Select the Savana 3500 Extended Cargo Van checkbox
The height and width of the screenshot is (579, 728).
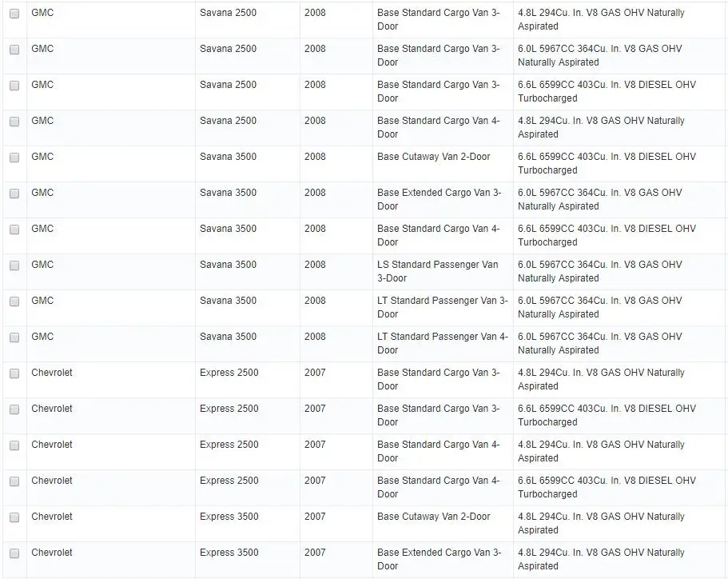point(14,194)
